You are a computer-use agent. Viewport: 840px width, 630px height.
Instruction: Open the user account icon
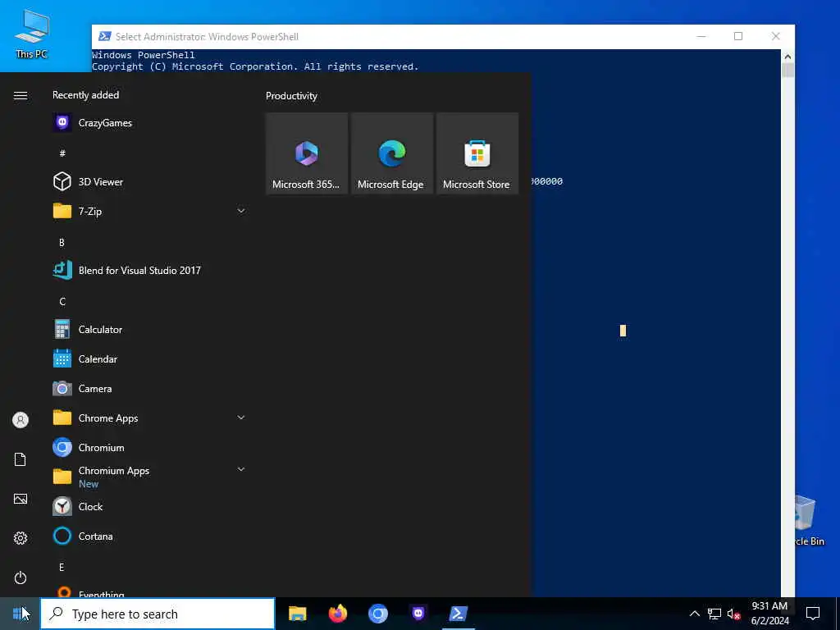click(21, 420)
